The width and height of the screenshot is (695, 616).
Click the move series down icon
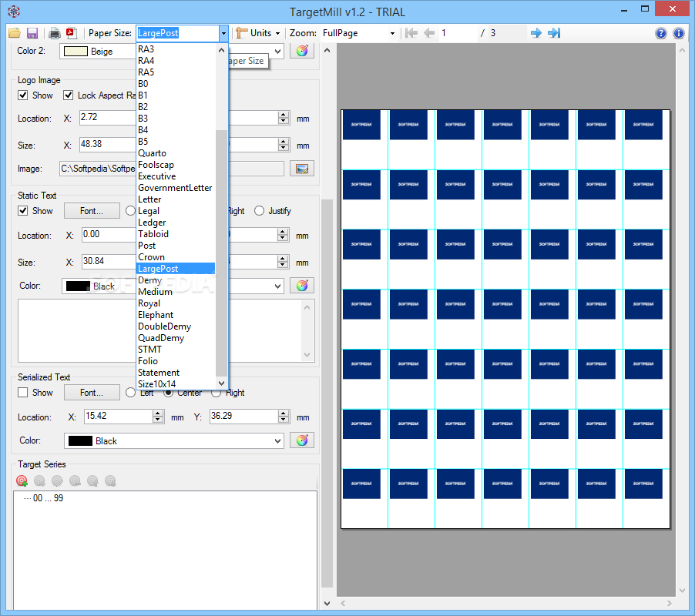110,480
